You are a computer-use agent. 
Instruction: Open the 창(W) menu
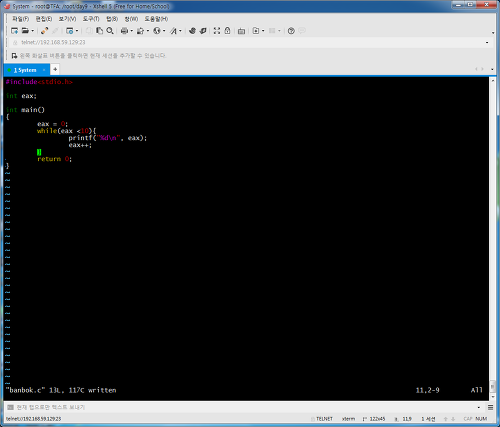(x=131, y=19)
